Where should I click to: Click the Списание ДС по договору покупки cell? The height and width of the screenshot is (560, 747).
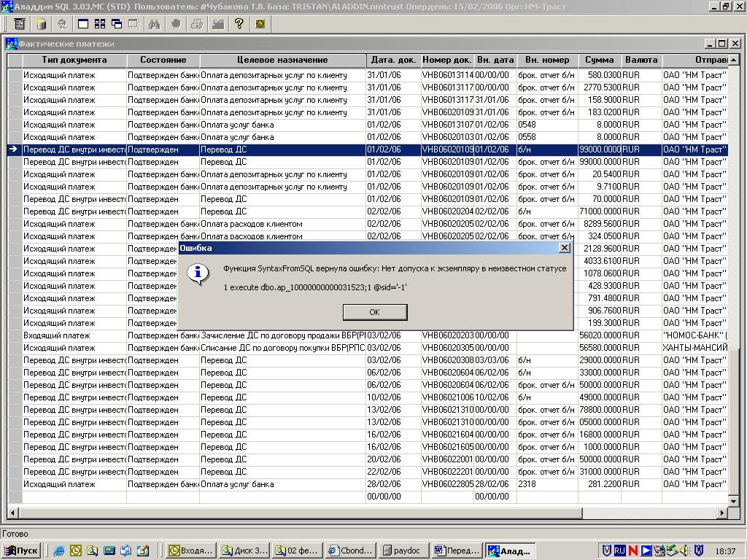click(x=282, y=348)
